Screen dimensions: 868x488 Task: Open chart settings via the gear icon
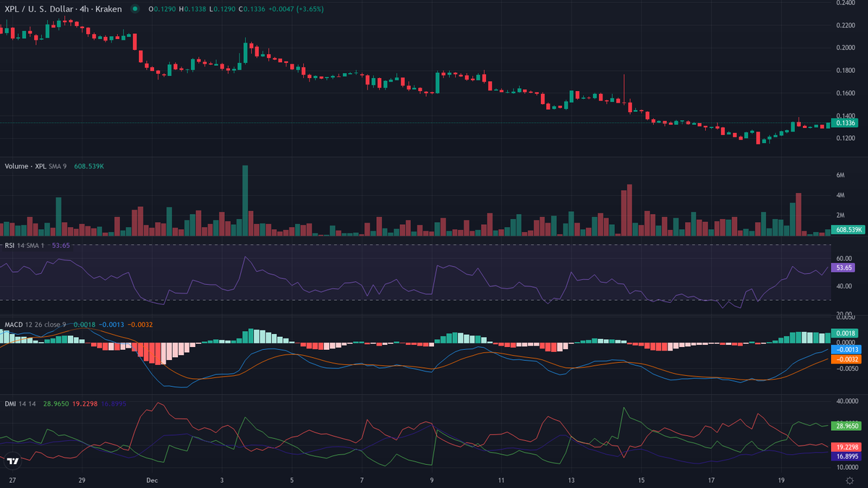pyautogui.click(x=849, y=480)
